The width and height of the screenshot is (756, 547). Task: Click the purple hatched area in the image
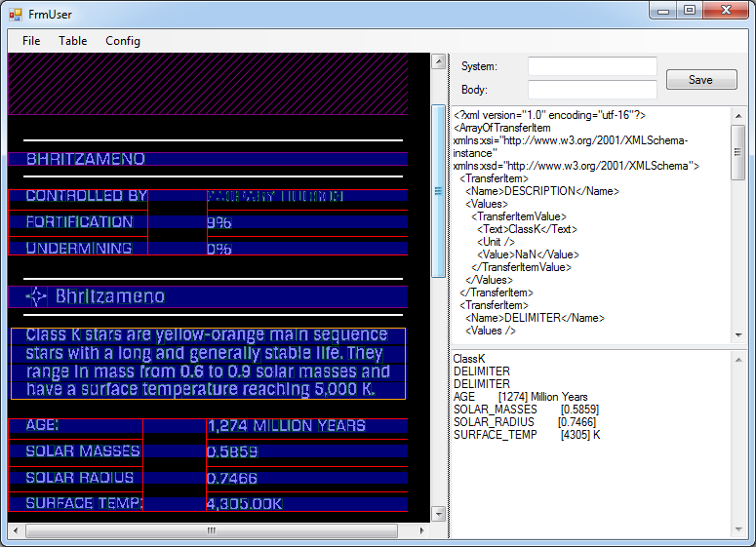pos(209,84)
